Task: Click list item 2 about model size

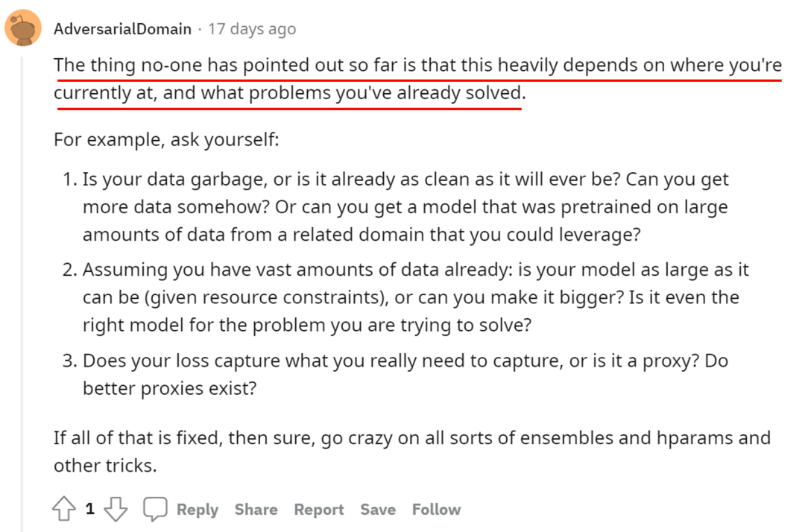Action: coord(410,297)
